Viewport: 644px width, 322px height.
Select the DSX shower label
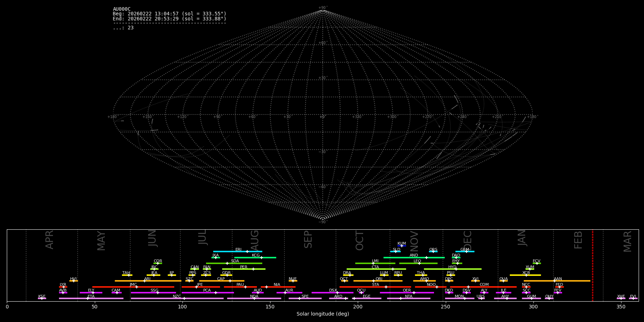[x=333, y=291]
